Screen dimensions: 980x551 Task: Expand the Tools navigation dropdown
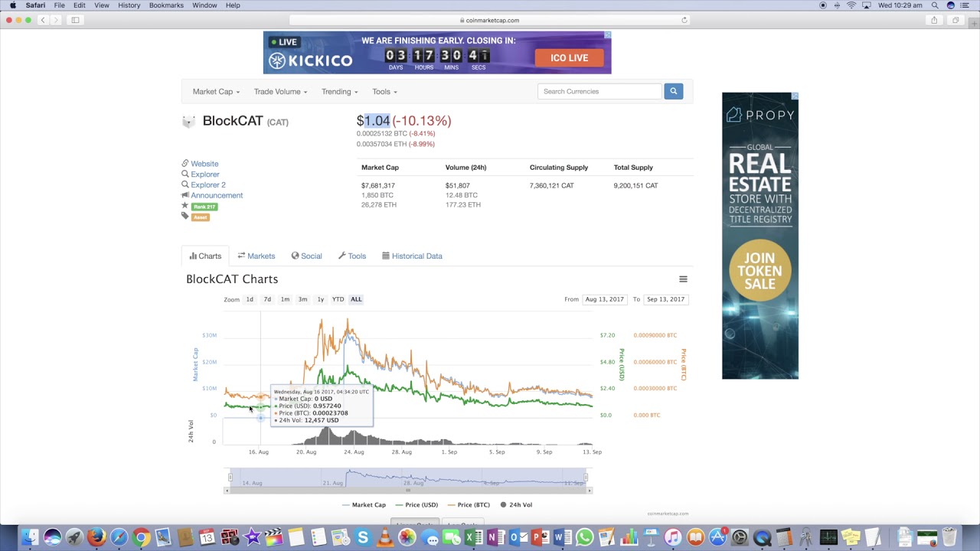click(x=384, y=92)
